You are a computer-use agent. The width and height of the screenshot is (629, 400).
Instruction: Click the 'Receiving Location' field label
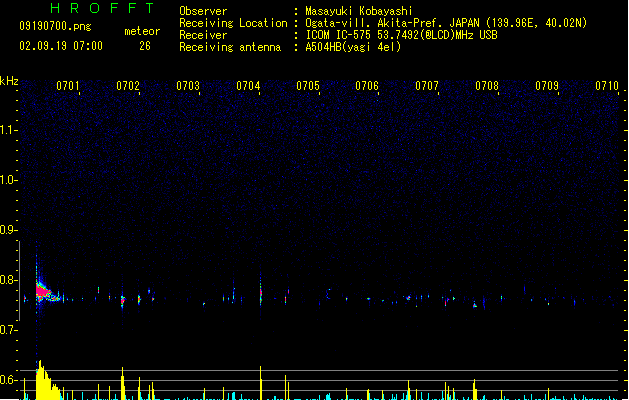click(x=233, y=23)
